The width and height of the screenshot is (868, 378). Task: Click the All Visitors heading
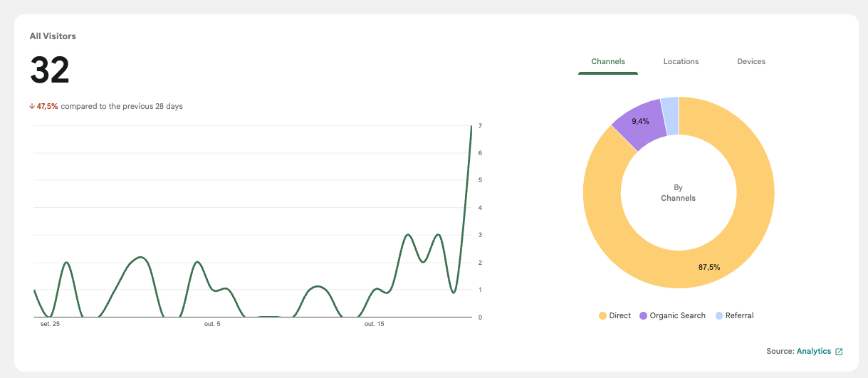(53, 36)
